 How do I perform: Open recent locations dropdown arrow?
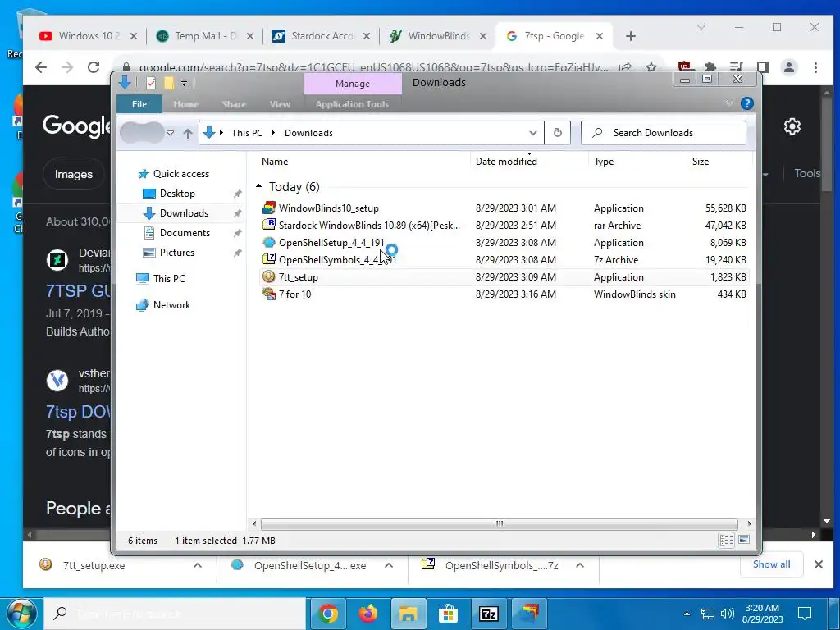(171, 133)
